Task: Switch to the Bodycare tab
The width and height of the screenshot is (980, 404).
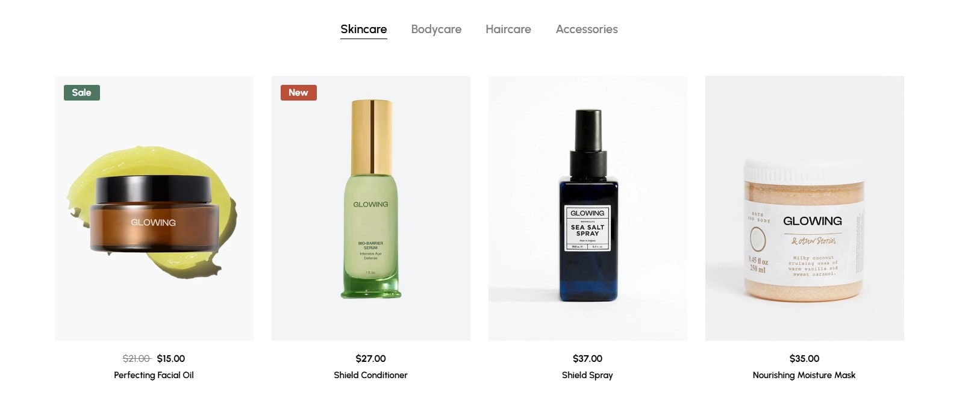Action: [436, 29]
